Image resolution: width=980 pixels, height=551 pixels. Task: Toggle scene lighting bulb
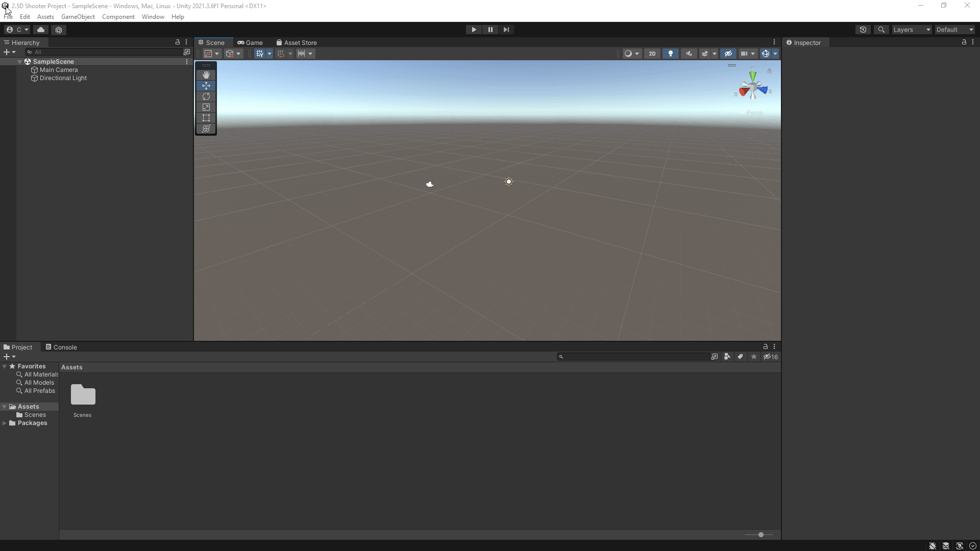click(x=671, y=54)
